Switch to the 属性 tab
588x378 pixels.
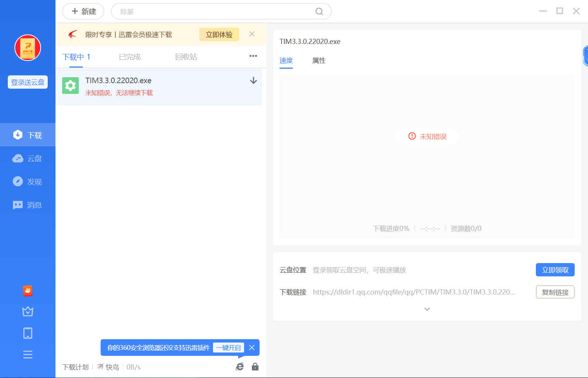(x=319, y=61)
